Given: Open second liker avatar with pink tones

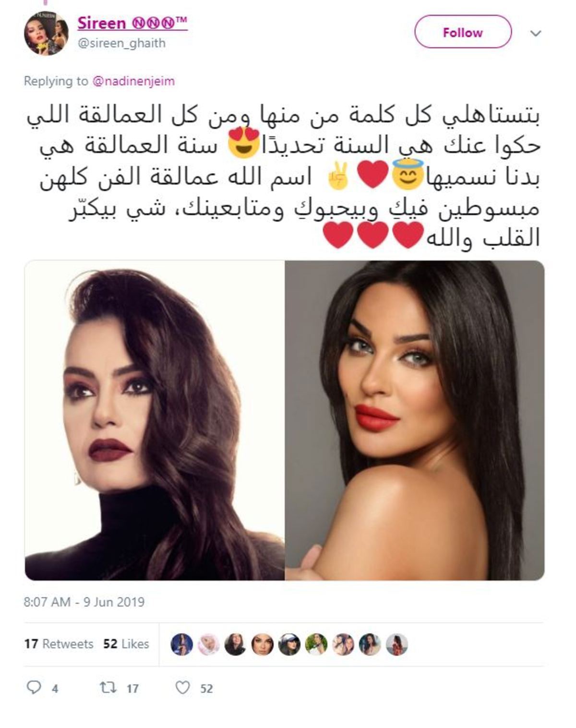Looking at the screenshot, I should 209,644.
